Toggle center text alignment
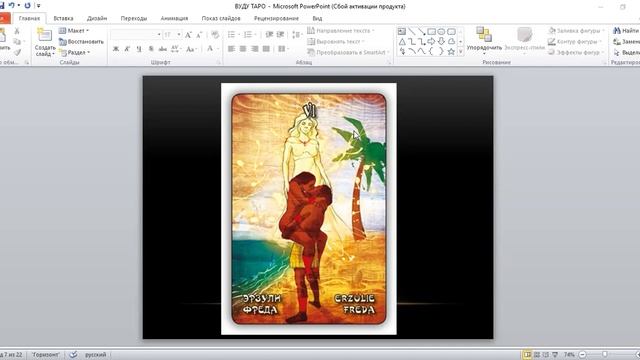The width and height of the screenshot is (640, 360). (x=243, y=49)
